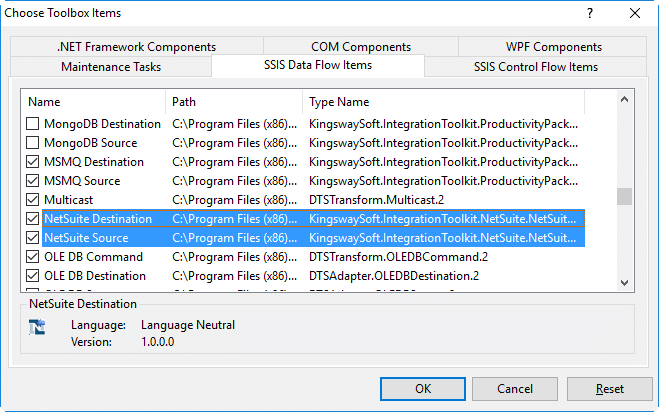Select the Multicast row name
The width and height of the screenshot is (659, 412).
[69, 200]
